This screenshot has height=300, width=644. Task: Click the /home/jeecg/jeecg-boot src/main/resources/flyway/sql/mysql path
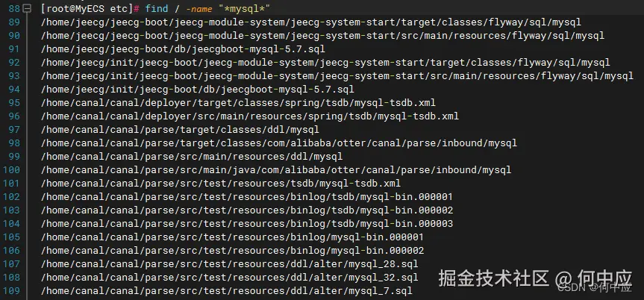(x=323, y=36)
